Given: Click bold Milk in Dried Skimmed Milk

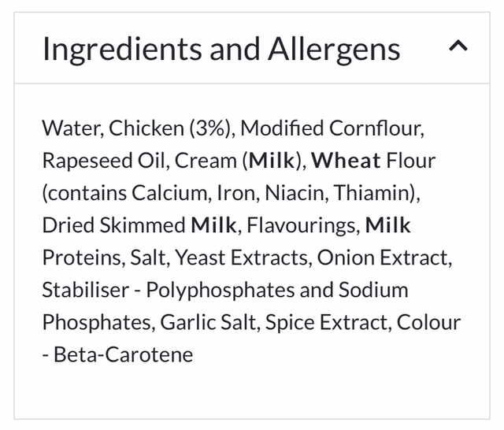Looking at the screenshot, I should pyautogui.click(x=213, y=225).
